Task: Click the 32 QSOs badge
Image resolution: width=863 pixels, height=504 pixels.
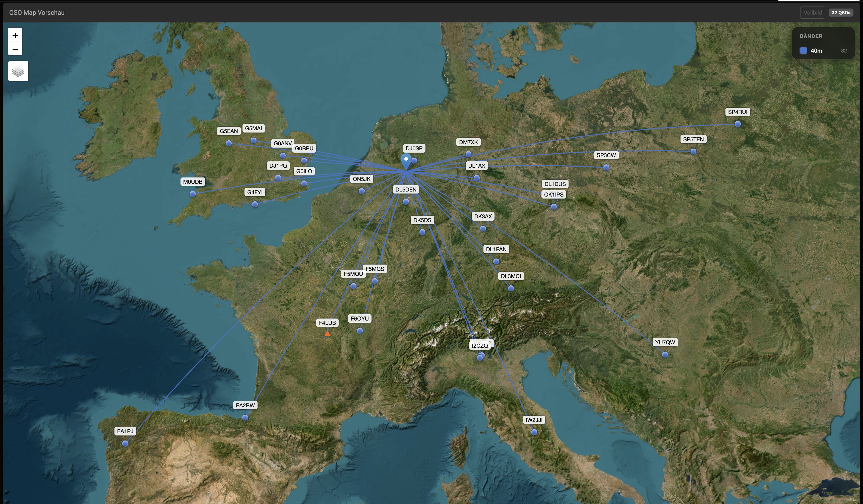Action: 841,13
